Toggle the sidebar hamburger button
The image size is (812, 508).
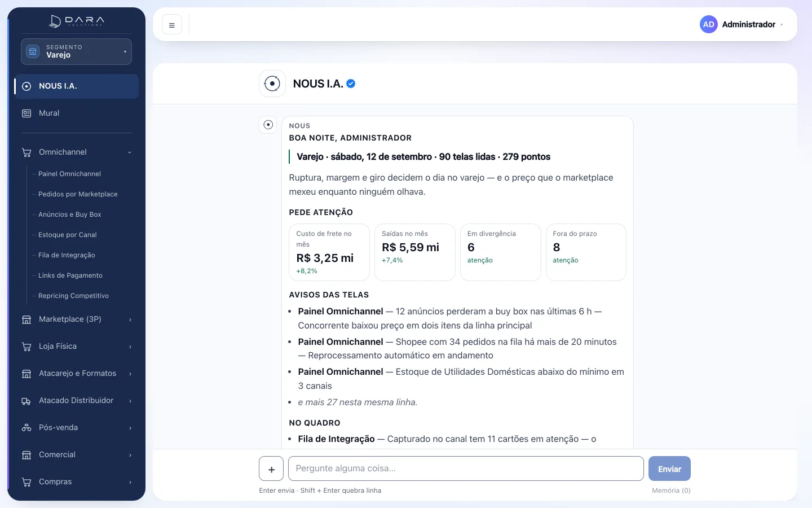click(172, 25)
